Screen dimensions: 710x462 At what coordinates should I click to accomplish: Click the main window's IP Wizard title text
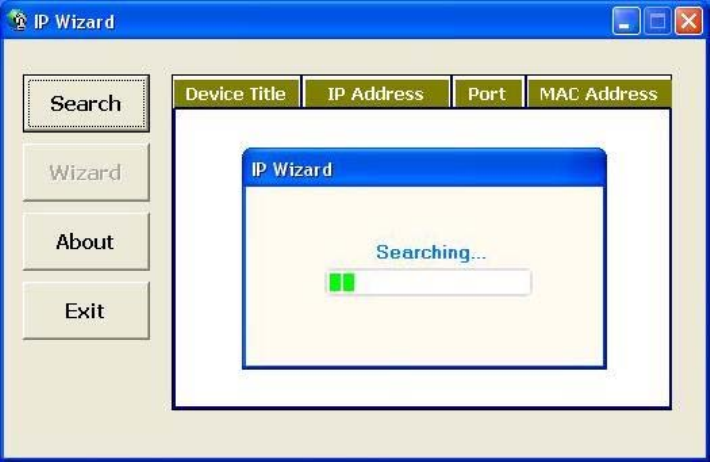pyautogui.click(x=74, y=22)
